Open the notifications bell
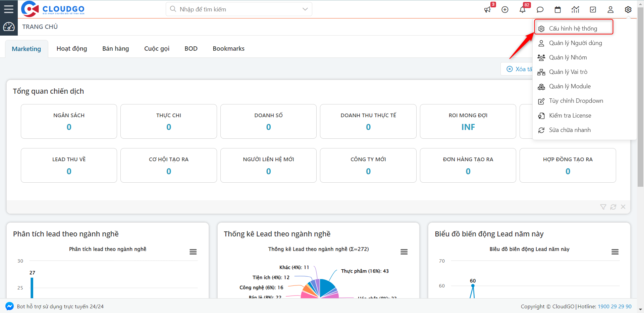 pyautogui.click(x=523, y=10)
